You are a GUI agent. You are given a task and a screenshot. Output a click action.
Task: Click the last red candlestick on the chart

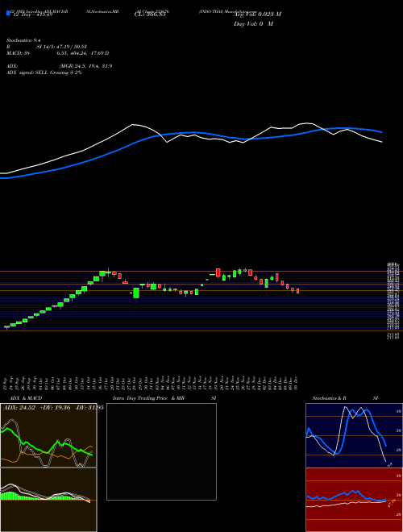point(298,291)
